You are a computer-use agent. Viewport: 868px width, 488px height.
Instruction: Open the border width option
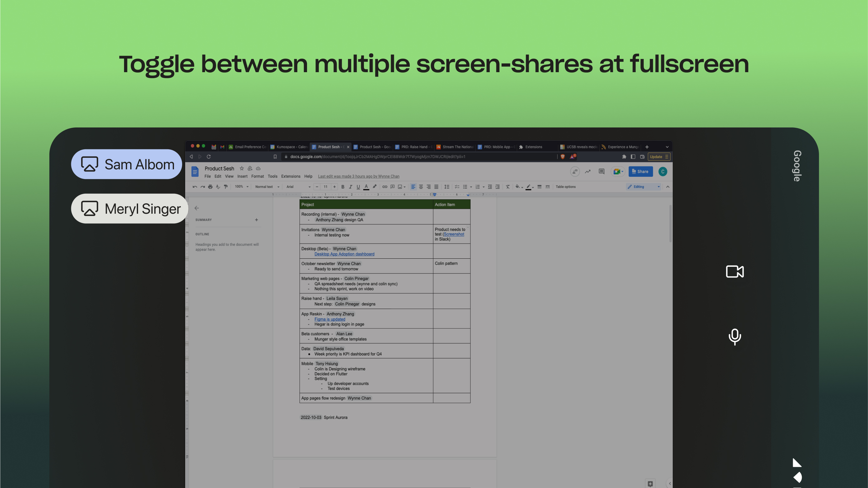[539, 187]
